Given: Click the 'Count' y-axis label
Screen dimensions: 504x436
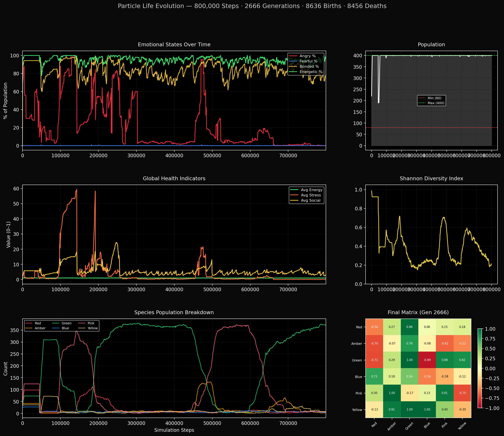Looking at the screenshot, I should (5, 369).
